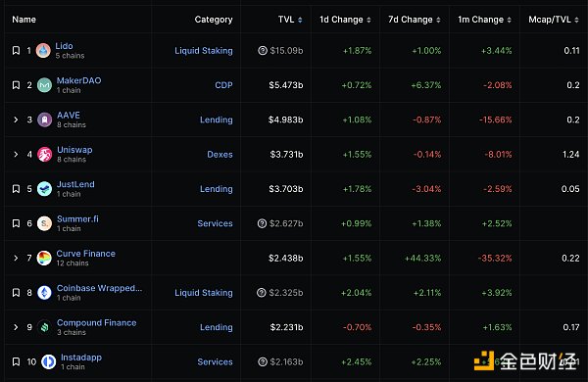Expand the Curve Finance row

pyautogui.click(x=16, y=258)
